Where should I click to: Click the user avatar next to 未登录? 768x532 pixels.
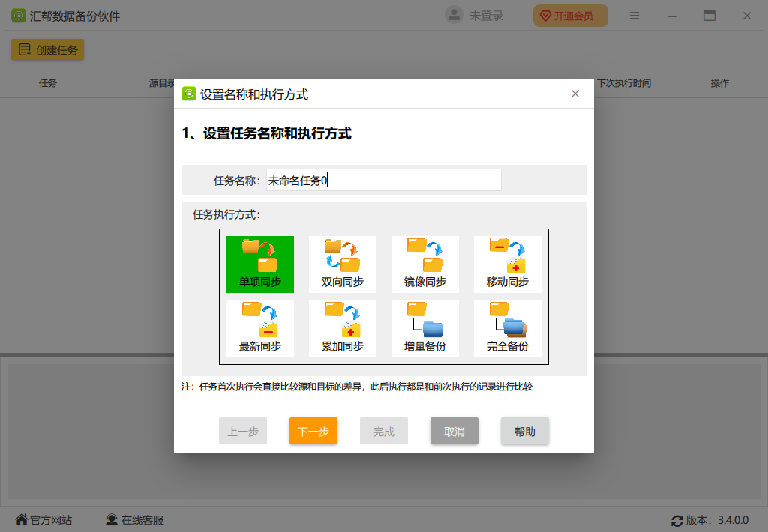coord(453,15)
